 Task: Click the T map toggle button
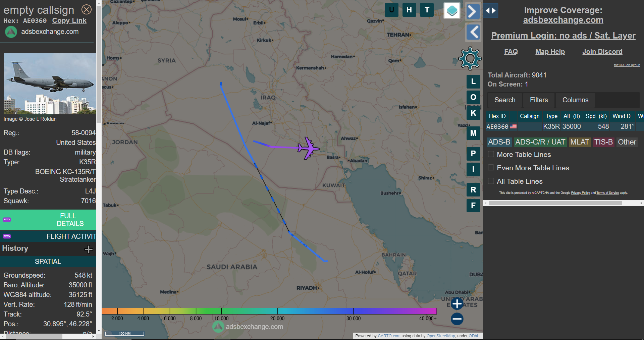(427, 10)
